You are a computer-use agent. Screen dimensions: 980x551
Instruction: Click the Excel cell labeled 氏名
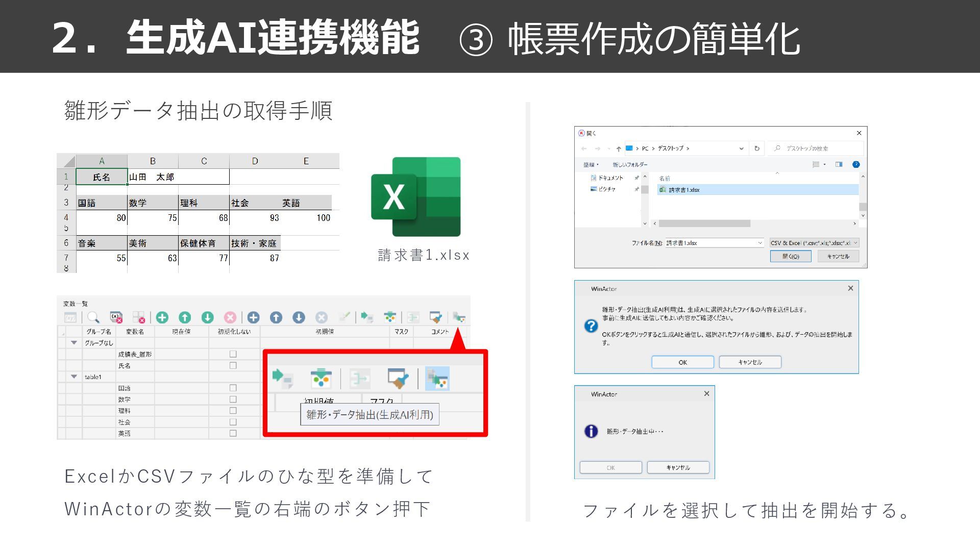click(102, 177)
